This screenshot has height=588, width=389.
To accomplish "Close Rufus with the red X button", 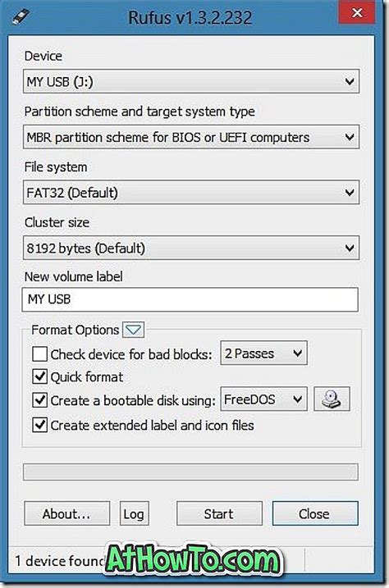I will point(357,13).
